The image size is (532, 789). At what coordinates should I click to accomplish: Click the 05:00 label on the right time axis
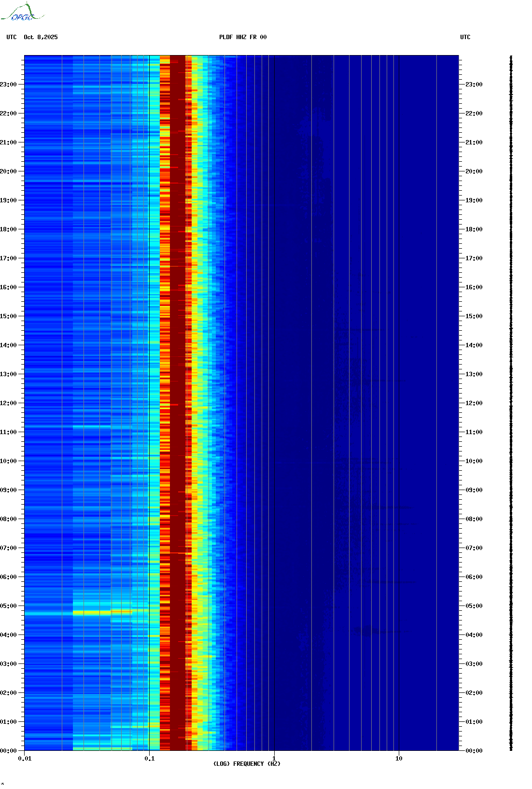(474, 606)
